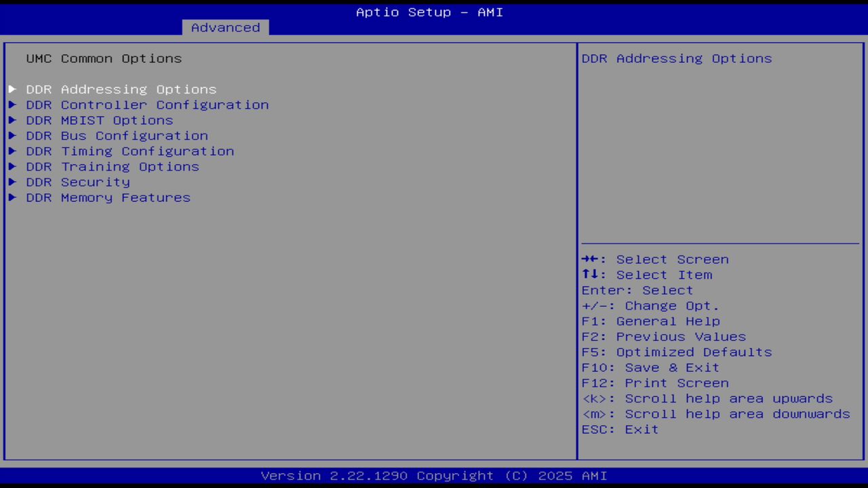Click the F10: Save & Exit hint
This screenshot has height=488, width=868.
pyautogui.click(x=650, y=367)
